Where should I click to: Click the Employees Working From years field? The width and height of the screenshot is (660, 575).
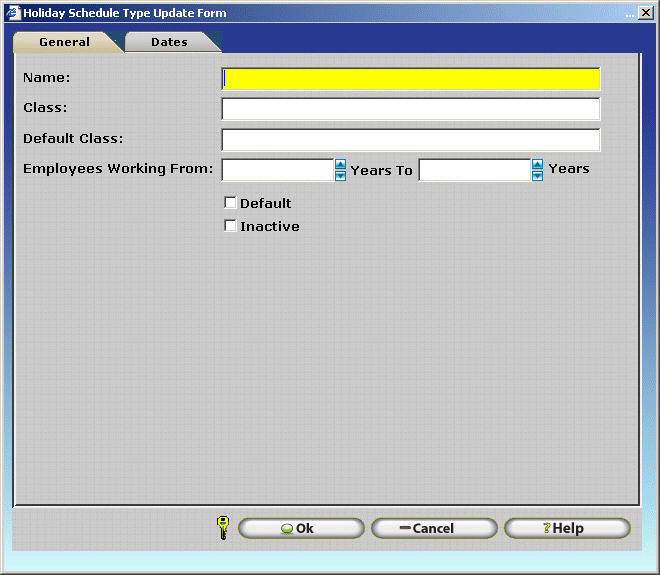pyautogui.click(x=277, y=170)
